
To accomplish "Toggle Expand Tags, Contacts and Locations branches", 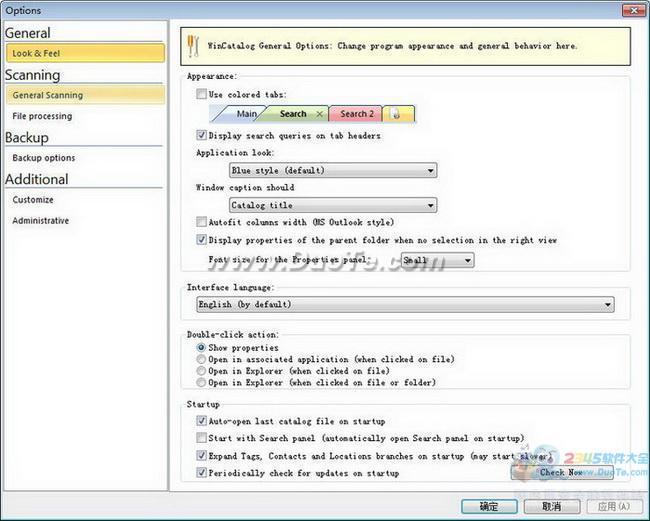I will click(201, 456).
